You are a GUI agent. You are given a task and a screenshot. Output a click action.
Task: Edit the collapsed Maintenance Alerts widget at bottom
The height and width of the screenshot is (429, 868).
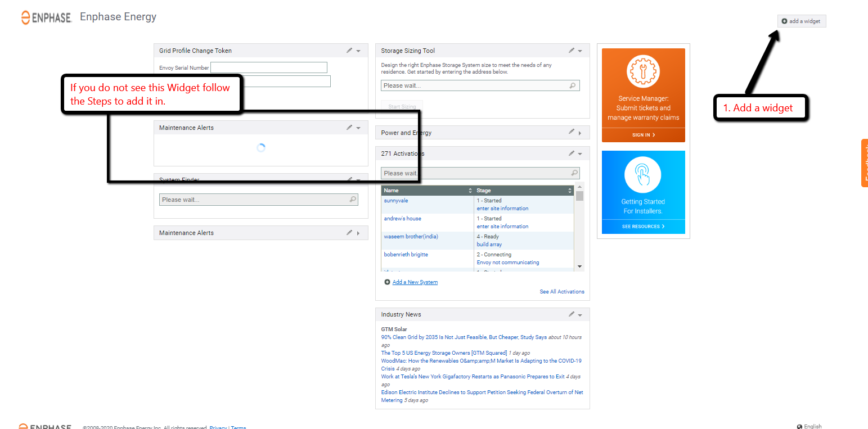pyautogui.click(x=349, y=232)
